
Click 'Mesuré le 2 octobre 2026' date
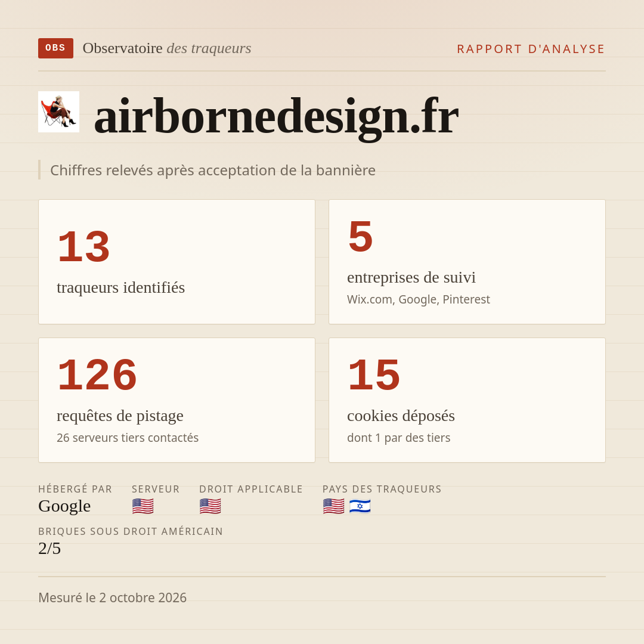pos(112,597)
